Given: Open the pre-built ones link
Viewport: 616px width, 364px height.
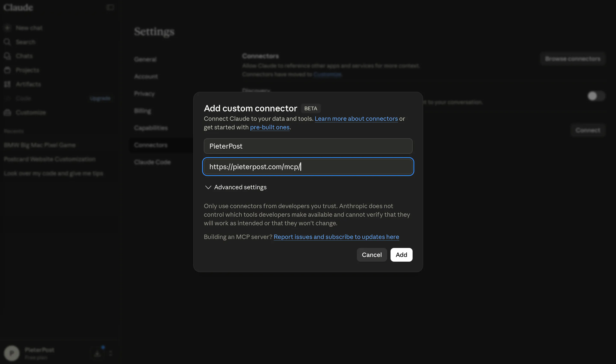Looking at the screenshot, I should click(x=270, y=127).
